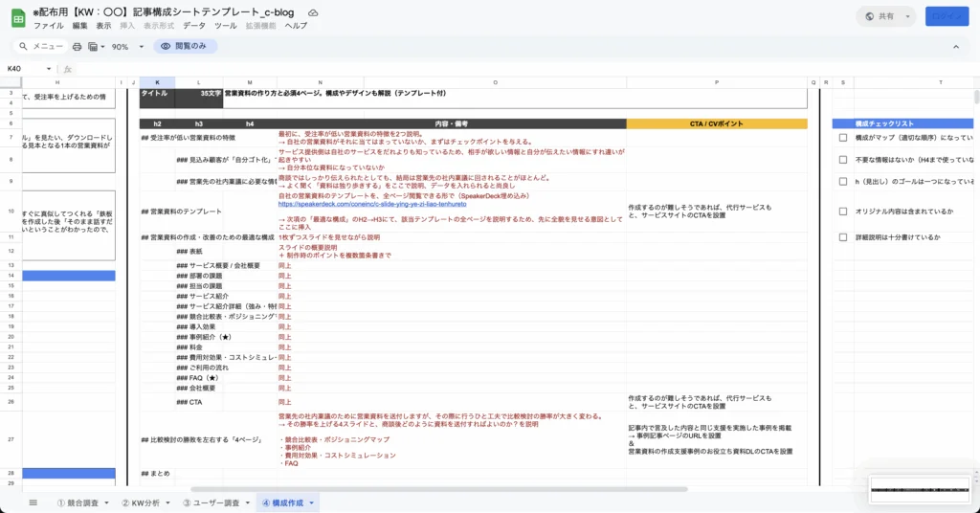
Task: Tick the 不要な情報はないか checkbox
Action: pos(843,160)
